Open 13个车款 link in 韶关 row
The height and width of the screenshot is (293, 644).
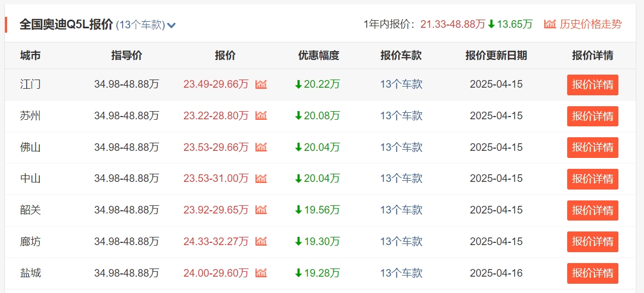[401, 210]
